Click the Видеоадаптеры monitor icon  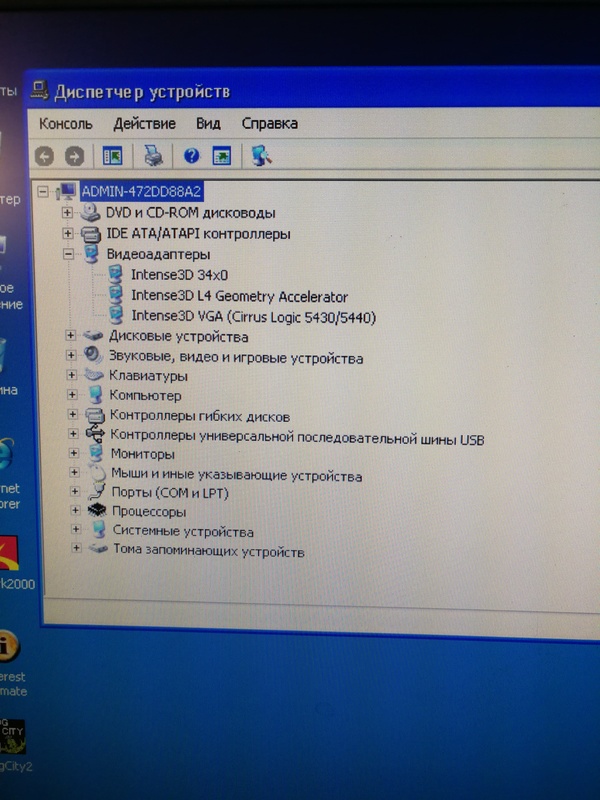coord(92,254)
